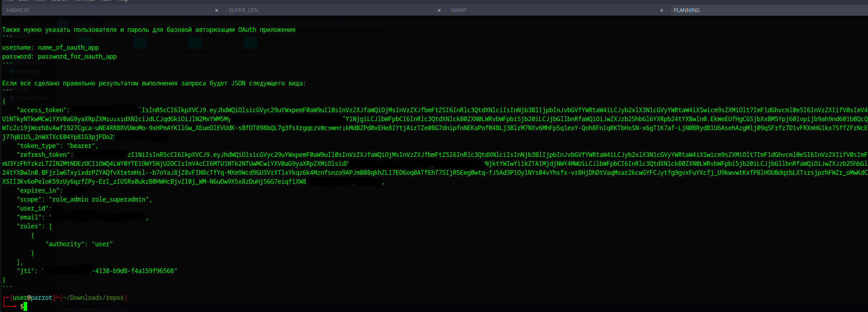The image size is (868, 312).
Task: Select the PLANNING terminal tab
Action: click(x=686, y=10)
